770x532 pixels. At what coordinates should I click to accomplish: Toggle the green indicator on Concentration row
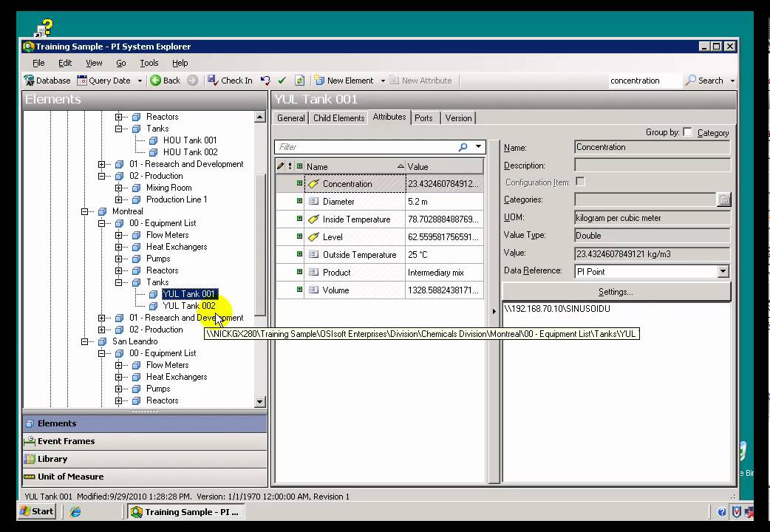(x=299, y=183)
